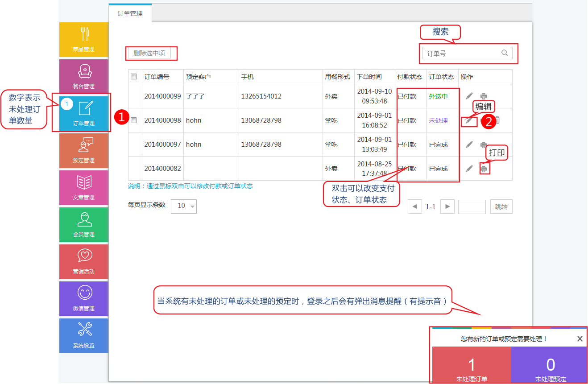Check the checkbox for order 2014000098
This screenshot has width=588, height=384.
click(134, 120)
